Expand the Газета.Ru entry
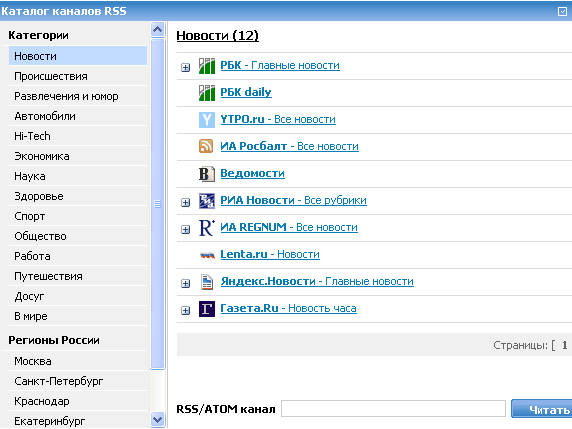The height and width of the screenshot is (429, 572). click(x=186, y=310)
